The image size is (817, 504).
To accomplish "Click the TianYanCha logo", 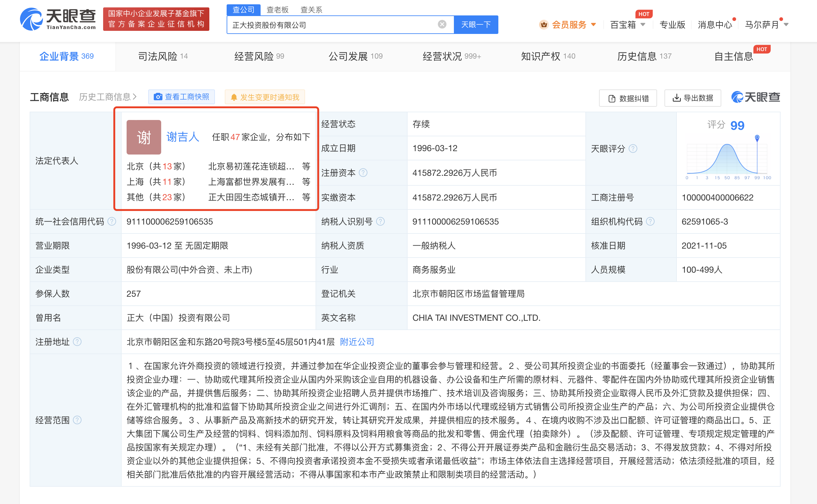I will tap(58, 19).
